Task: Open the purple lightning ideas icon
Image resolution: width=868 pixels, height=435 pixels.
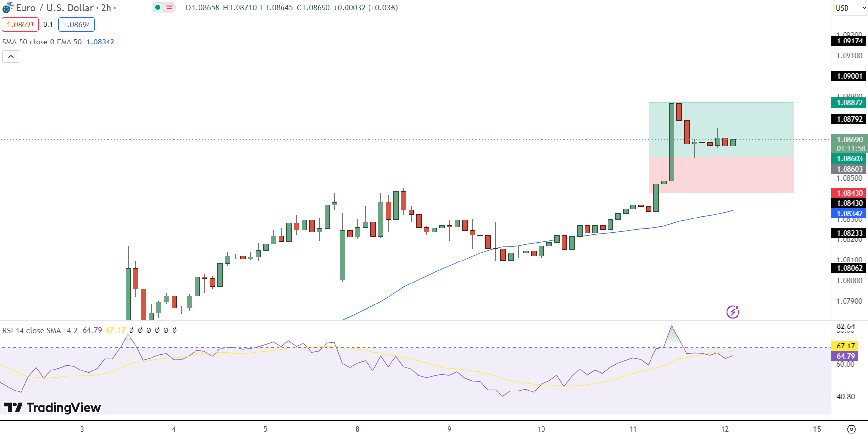Action: (x=733, y=312)
